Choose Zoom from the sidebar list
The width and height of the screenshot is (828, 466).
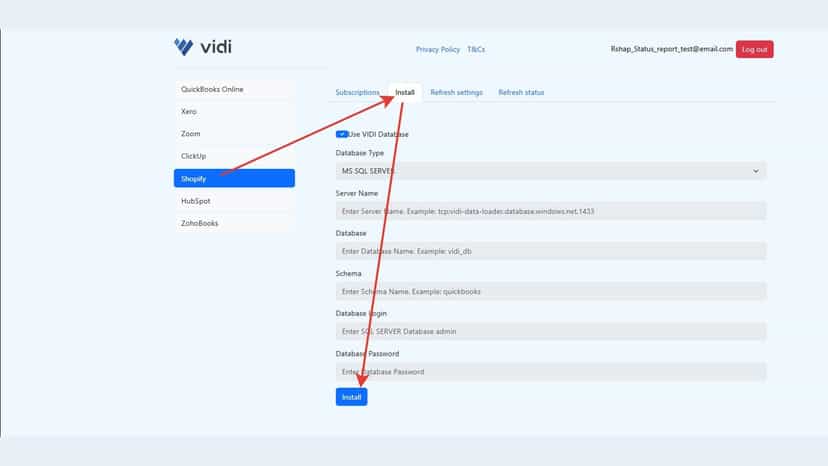234,134
